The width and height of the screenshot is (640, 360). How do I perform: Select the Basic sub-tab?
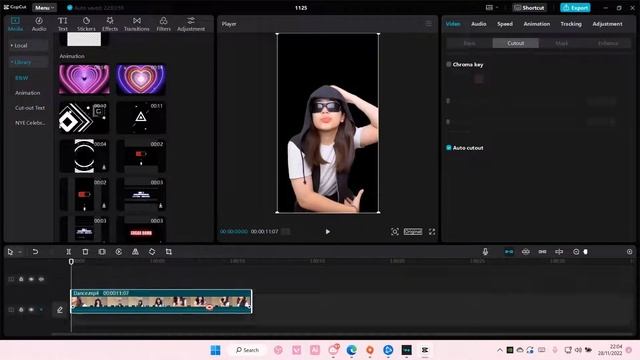pos(469,43)
